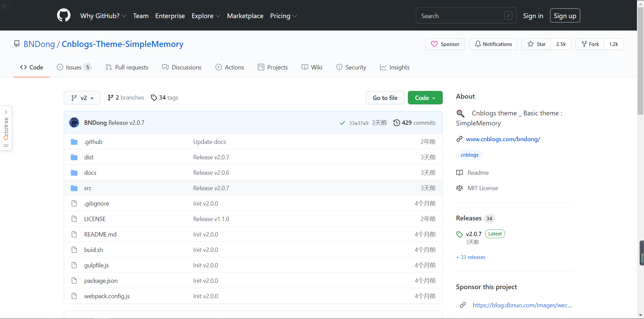Click commit hash 33a37a9
This screenshot has height=319, width=644.
pyautogui.click(x=359, y=123)
